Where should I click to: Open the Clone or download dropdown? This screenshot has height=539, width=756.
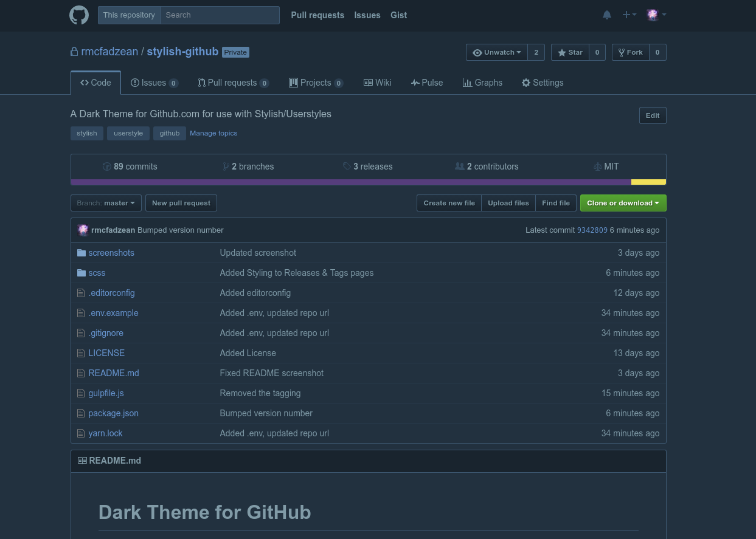click(x=623, y=203)
